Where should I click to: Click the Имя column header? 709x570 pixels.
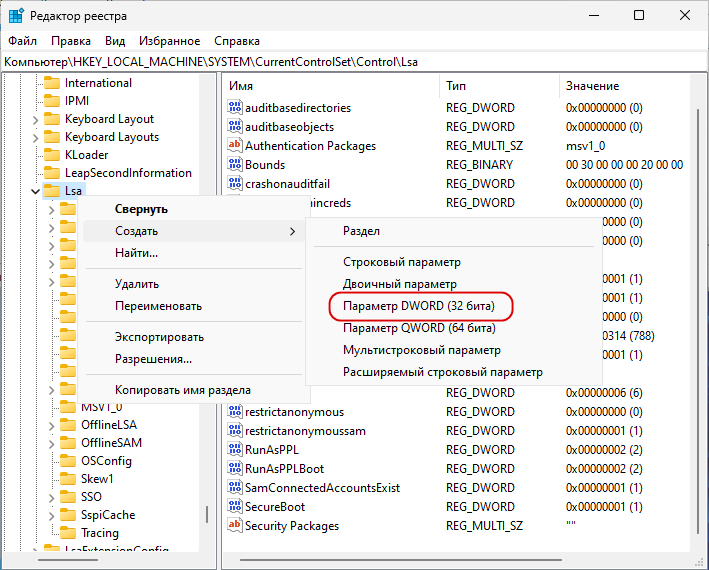(331, 86)
